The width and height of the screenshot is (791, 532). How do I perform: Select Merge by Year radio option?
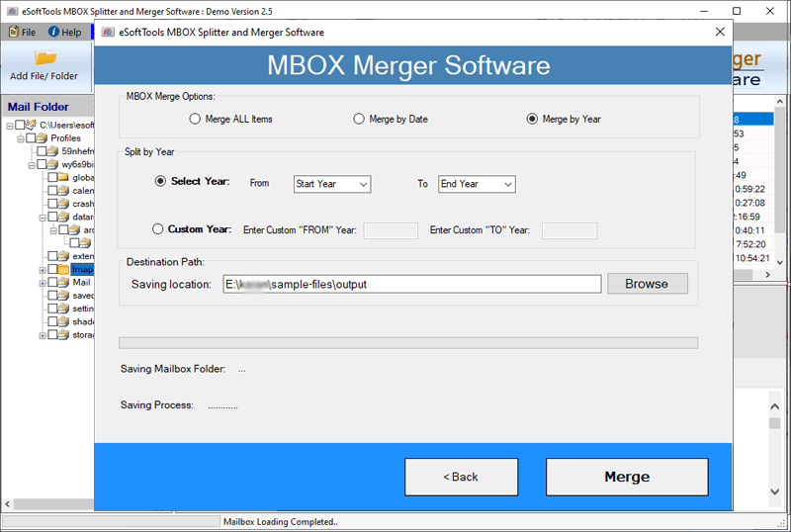(532, 119)
